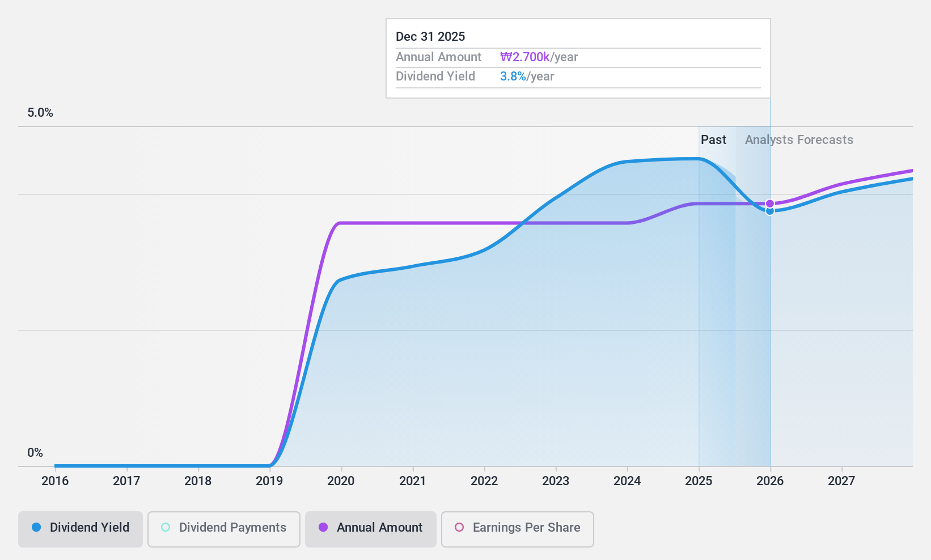Click the 2024 x-axis label
The image size is (931, 560).
(x=627, y=481)
